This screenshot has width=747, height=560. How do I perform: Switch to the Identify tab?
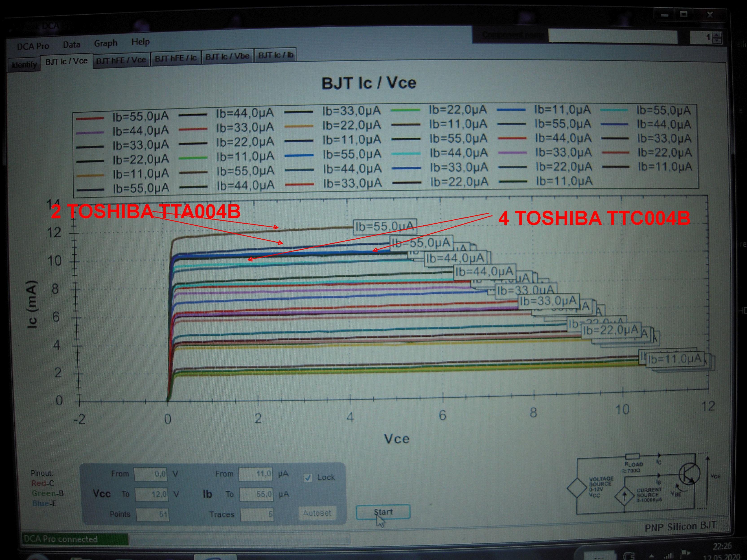24,64
